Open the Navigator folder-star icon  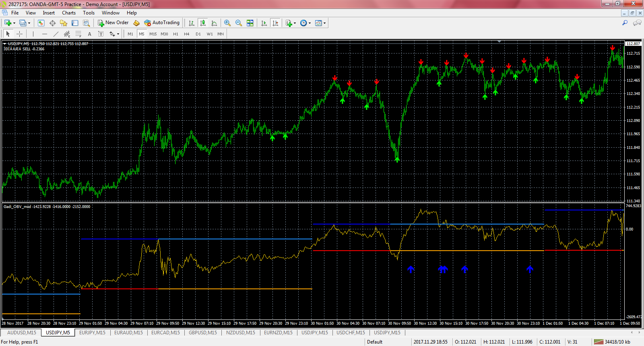(64, 23)
